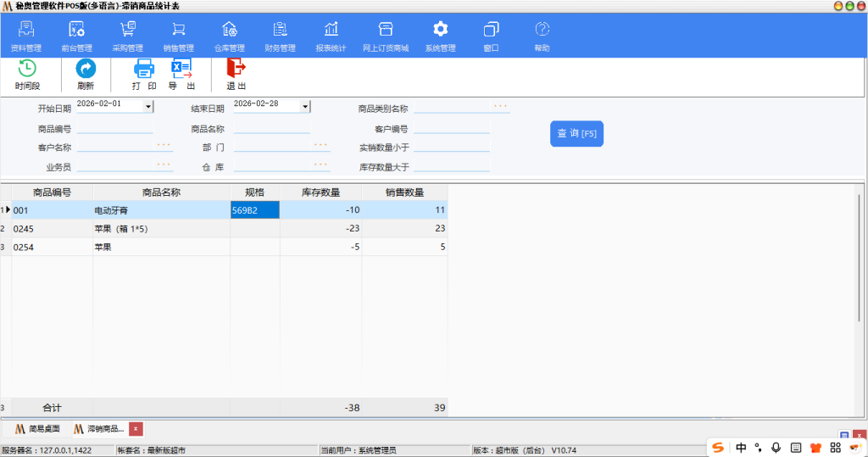Export data with the 导出 Excel icon

point(181,70)
